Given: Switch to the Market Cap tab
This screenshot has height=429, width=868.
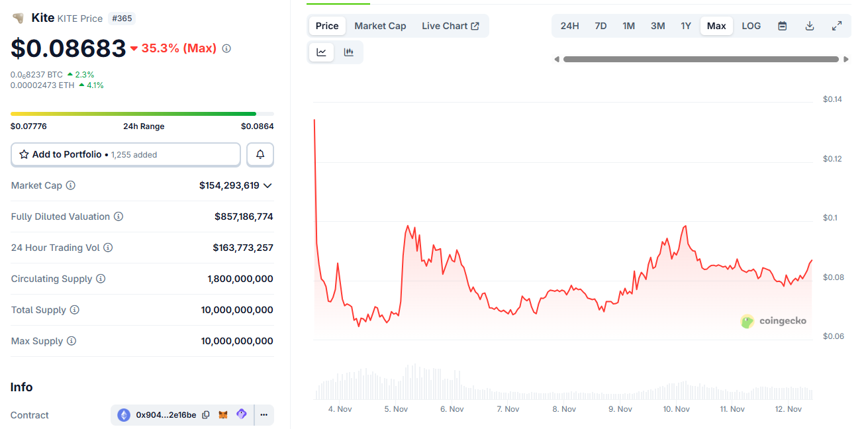Looking at the screenshot, I should point(380,26).
